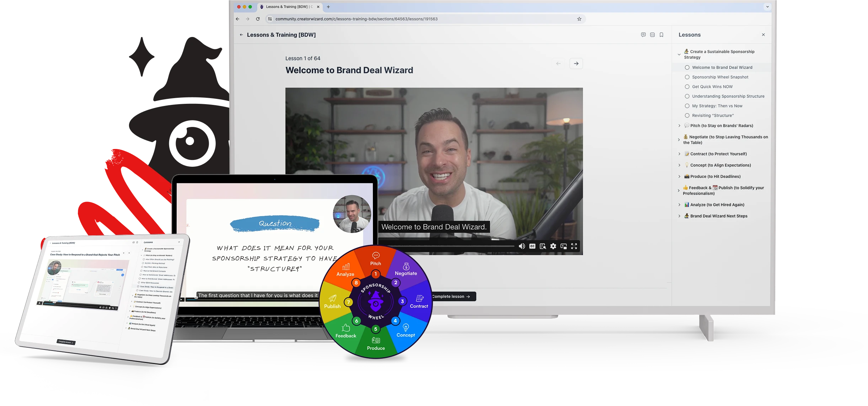868x406 pixels.
Task: Expand Pitch (to Stay on Brands' Radars) section
Action: (x=679, y=126)
